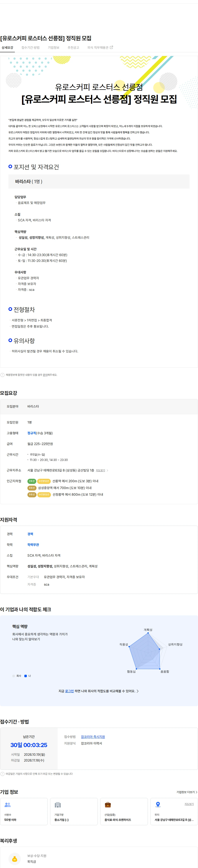Image resolution: width=198 pixels, height=868 pixels.
Task: Click 음식료·외식·프랜차이즈 industry text
Action: click(118, 819)
